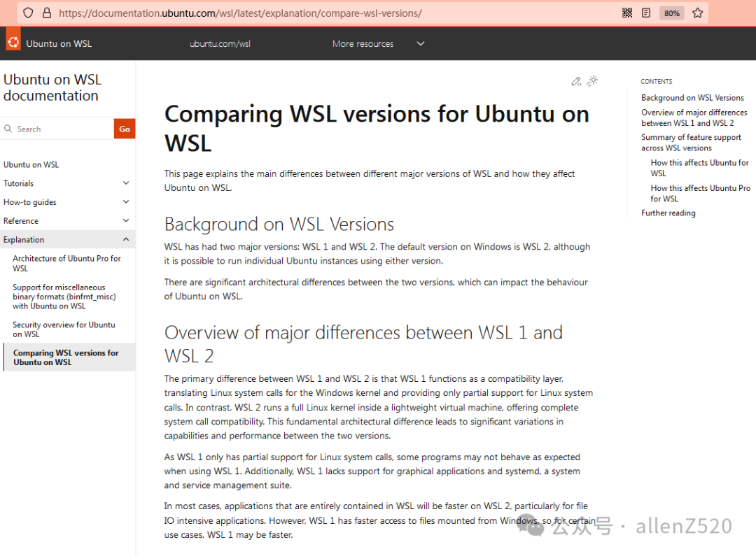Open the ubuntu.com/wsl header link
The image size is (756, 556).
click(x=220, y=43)
